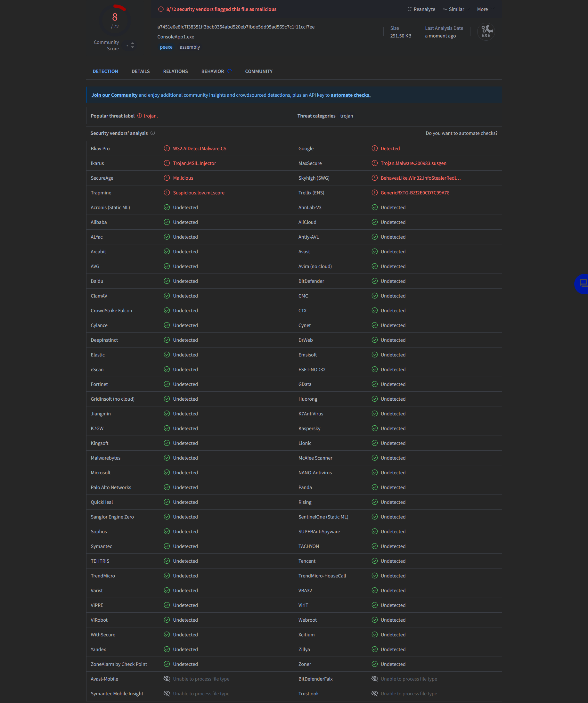Expand the More dropdown menu
The width and height of the screenshot is (588, 703).
tap(485, 9)
